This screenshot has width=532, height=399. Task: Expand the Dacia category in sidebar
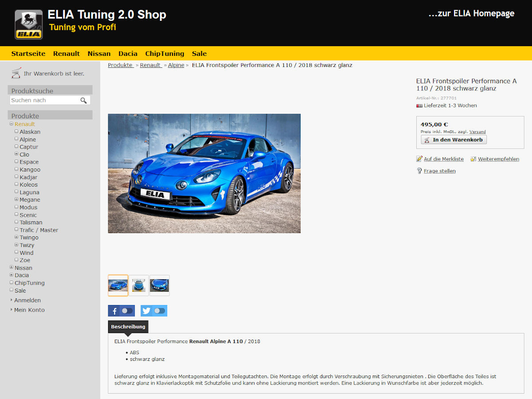pos(12,275)
